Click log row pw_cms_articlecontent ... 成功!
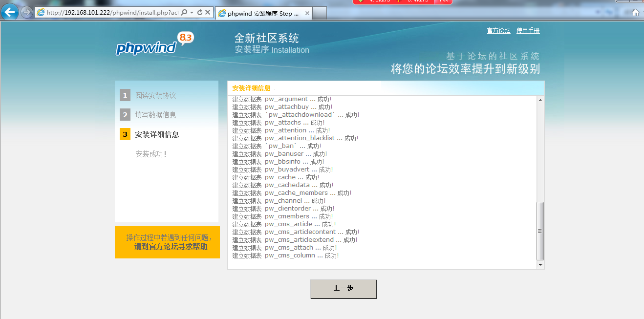644x319 pixels. tap(296, 232)
